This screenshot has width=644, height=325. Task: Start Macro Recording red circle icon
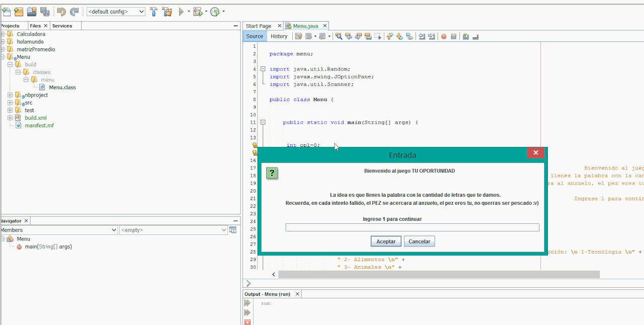[444, 36]
